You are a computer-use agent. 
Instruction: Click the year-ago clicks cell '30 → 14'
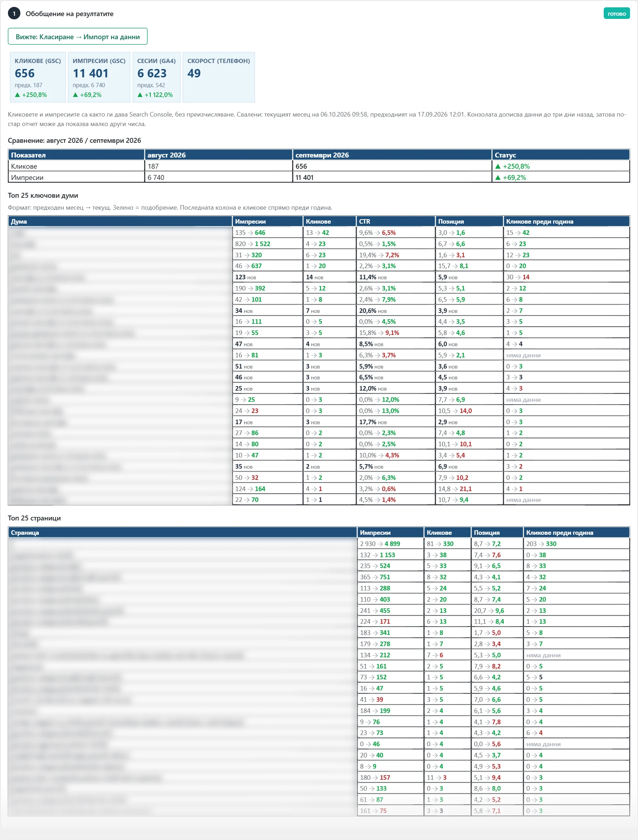coord(566,277)
